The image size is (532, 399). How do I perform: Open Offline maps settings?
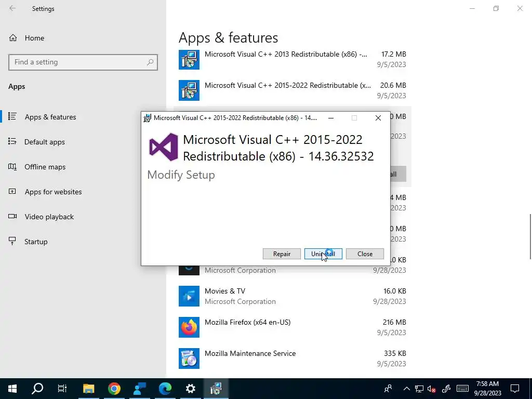45,167
